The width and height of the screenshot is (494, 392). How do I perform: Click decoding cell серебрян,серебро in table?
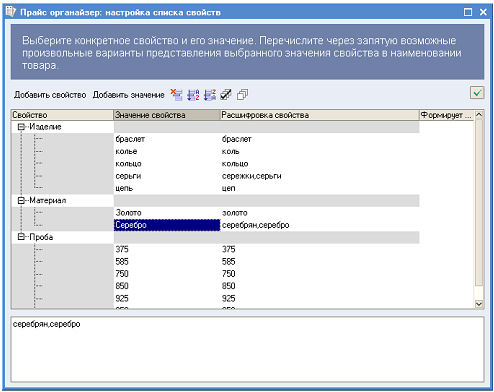tap(319, 225)
